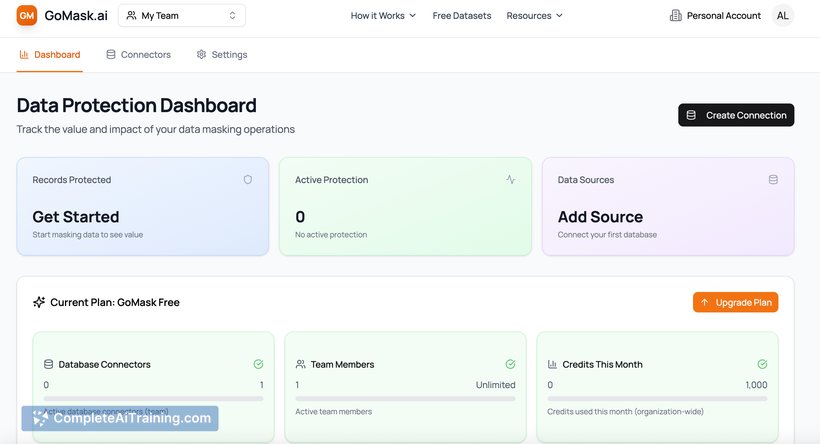Expand the My Team selector dropdown
820x444 pixels.
tap(182, 16)
